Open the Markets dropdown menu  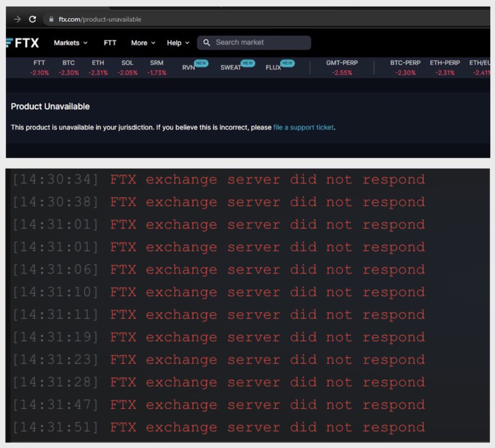71,43
